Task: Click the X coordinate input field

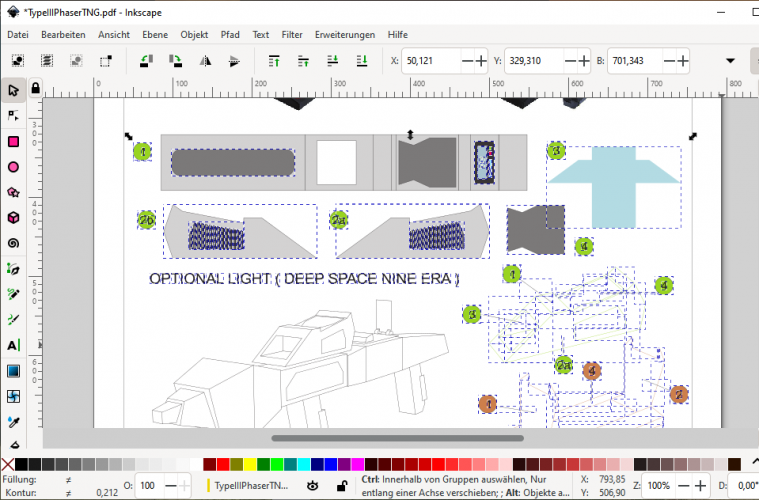Action: click(x=432, y=61)
